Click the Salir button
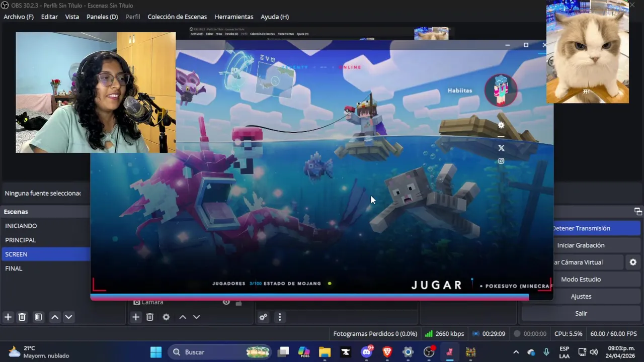 [x=581, y=313]
